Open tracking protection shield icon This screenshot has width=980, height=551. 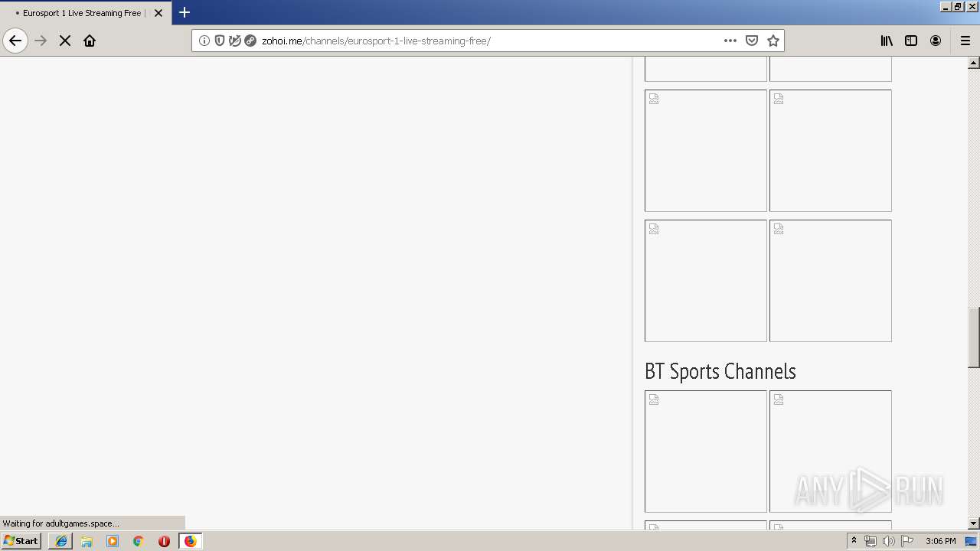(220, 41)
